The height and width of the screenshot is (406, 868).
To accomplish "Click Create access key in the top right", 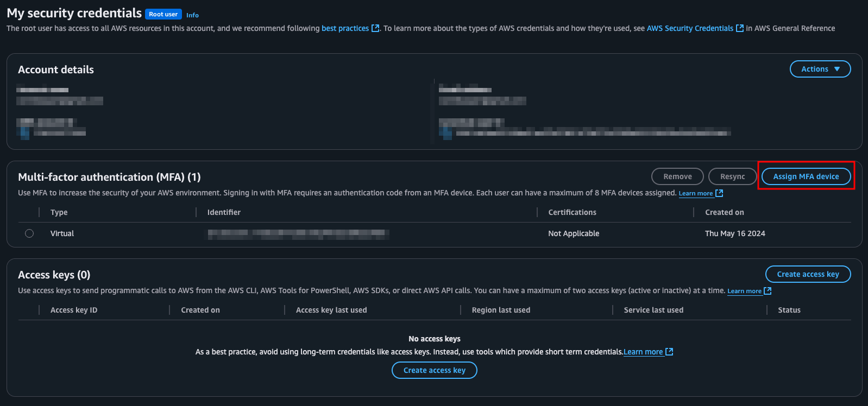I will [x=808, y=274].
